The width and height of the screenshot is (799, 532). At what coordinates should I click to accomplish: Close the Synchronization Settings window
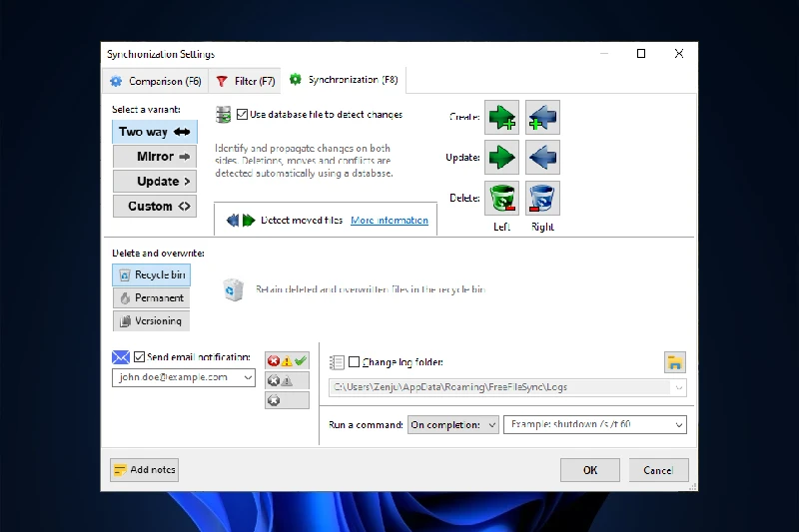(x=679, y=54)
